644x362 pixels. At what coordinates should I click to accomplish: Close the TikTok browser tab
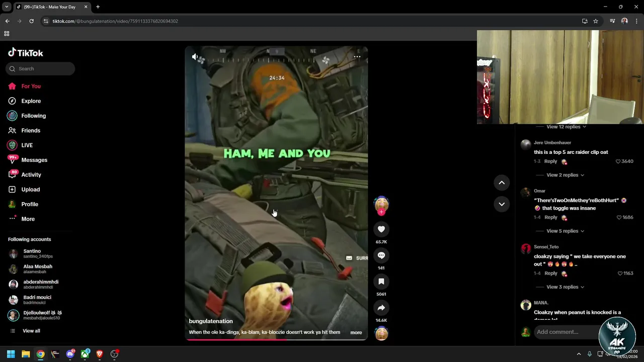click(x=86, y=7)
